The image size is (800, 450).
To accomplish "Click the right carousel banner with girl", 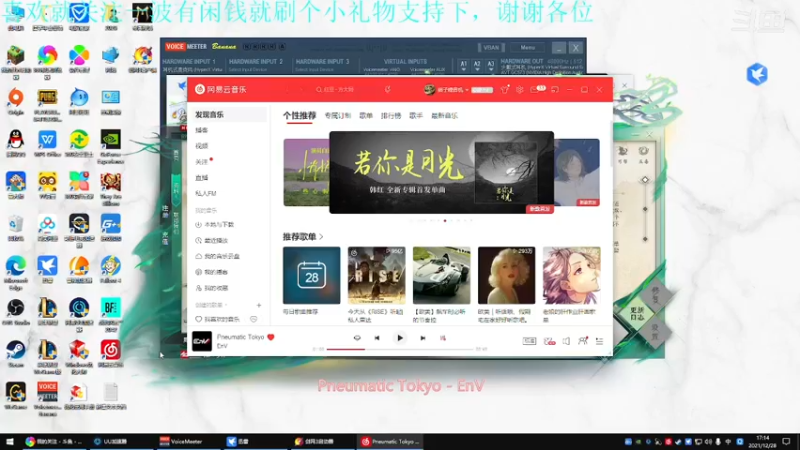I will 577,172.
